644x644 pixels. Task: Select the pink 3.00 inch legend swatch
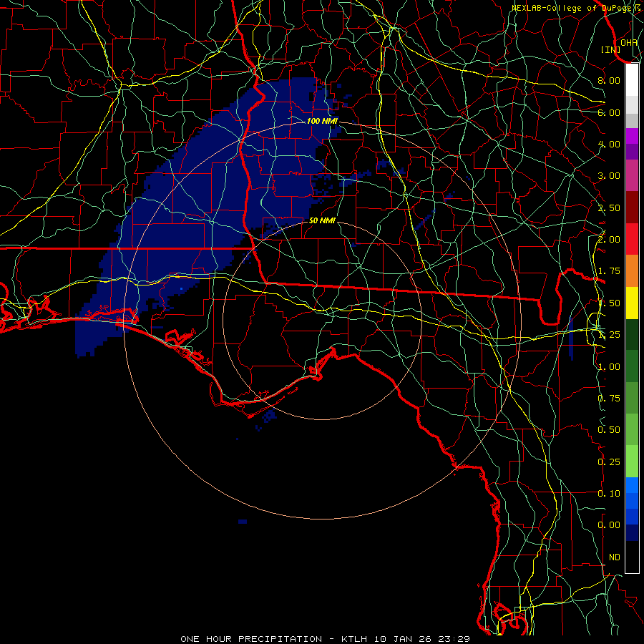tap(632, 175)
